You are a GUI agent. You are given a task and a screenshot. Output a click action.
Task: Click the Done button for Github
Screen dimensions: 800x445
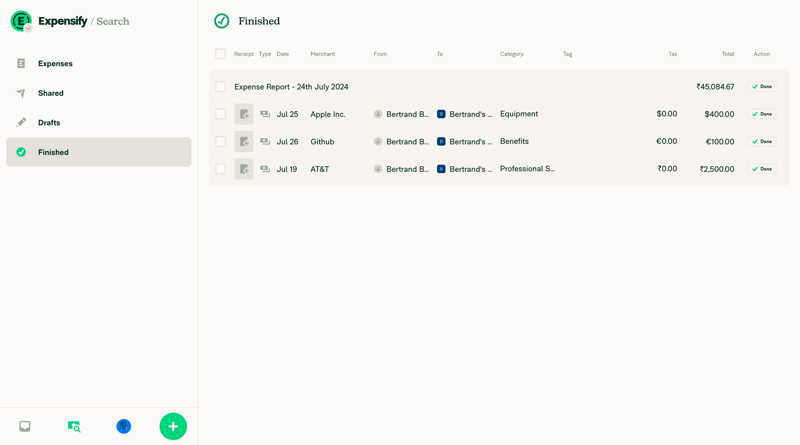click(762, 141)
